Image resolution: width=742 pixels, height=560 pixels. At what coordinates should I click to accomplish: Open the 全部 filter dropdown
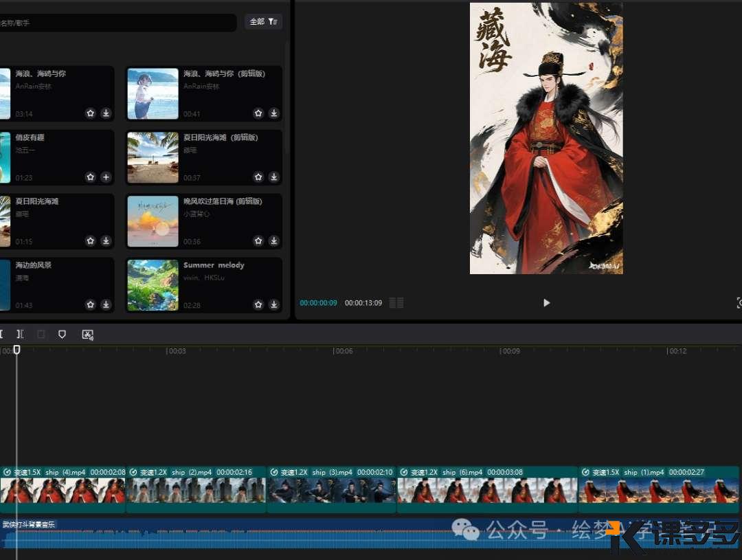tap(263, 22)
